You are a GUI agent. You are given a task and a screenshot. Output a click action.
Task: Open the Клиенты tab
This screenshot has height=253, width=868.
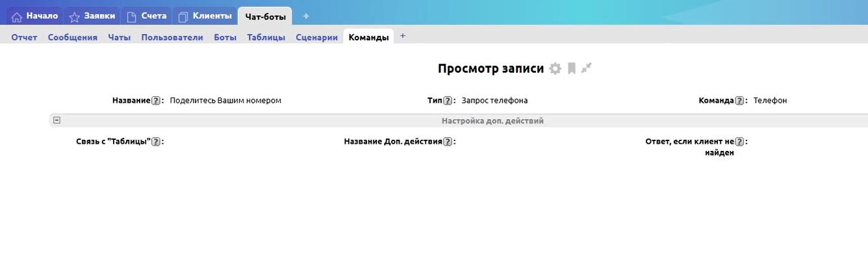tap(204, 16)
